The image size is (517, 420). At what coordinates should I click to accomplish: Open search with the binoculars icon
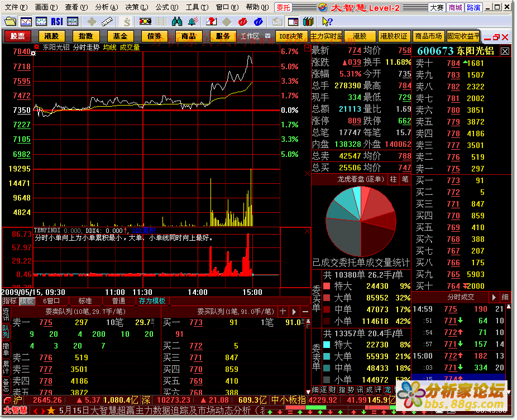pyautogui.click(x=177, y=22)
